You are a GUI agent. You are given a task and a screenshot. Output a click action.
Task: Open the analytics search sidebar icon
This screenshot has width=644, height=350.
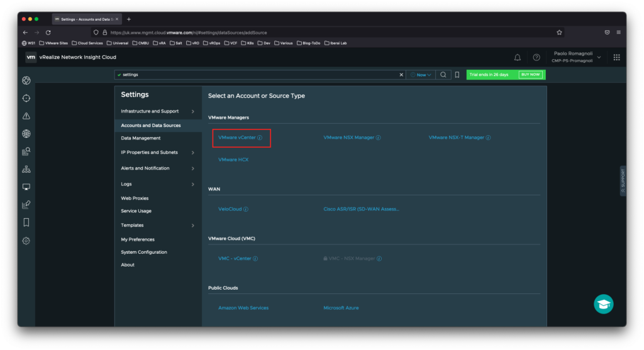coord(26,151)
